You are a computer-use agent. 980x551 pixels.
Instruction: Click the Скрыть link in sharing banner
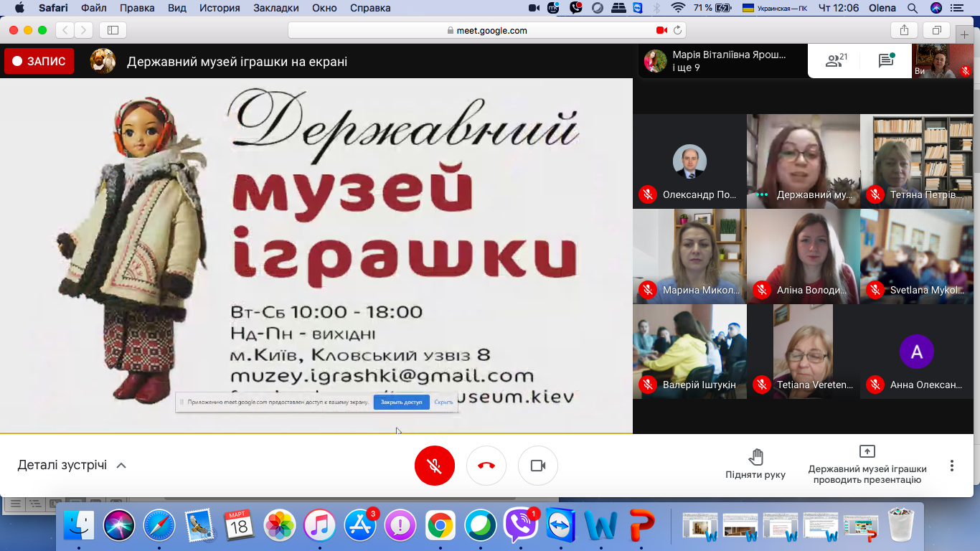coord(443,402)
